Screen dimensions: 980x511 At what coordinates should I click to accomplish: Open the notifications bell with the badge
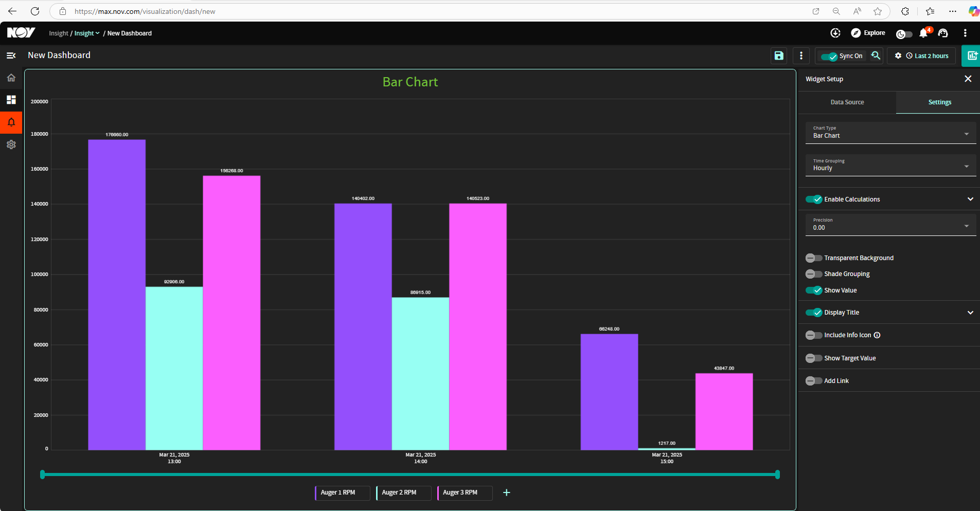point(924,33)
